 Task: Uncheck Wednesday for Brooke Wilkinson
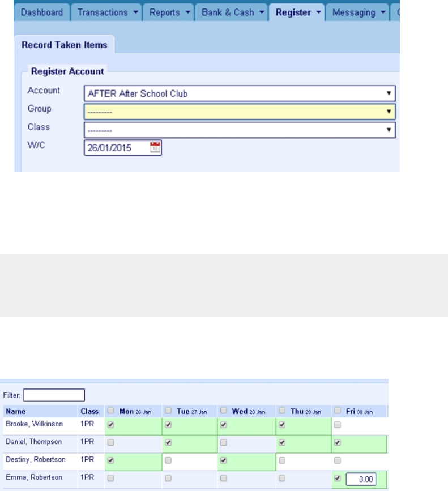click(x=224, y=425)
